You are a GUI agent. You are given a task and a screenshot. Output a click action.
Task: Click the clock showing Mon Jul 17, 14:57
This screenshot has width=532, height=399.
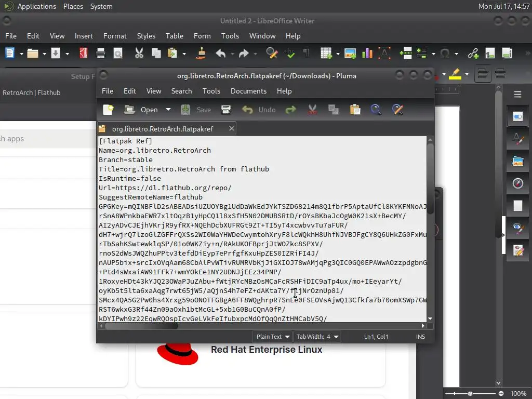(x=504, y=6)
